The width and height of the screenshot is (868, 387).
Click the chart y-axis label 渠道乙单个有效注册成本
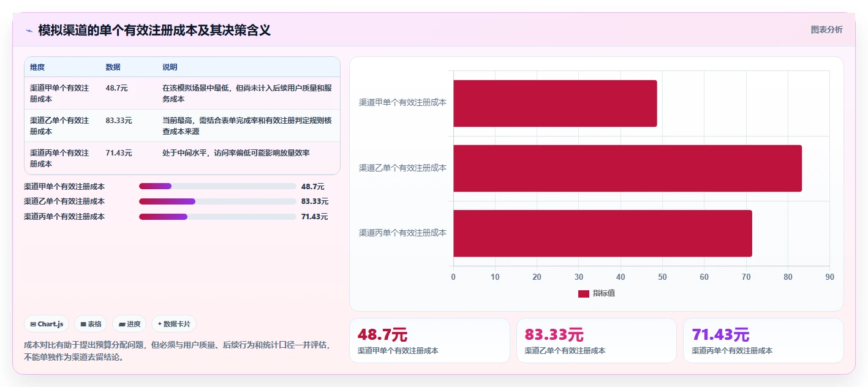402,168
